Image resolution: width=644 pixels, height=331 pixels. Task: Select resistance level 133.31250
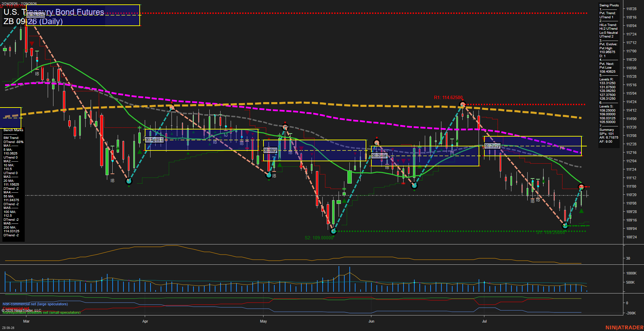click(x=607, y=83)
